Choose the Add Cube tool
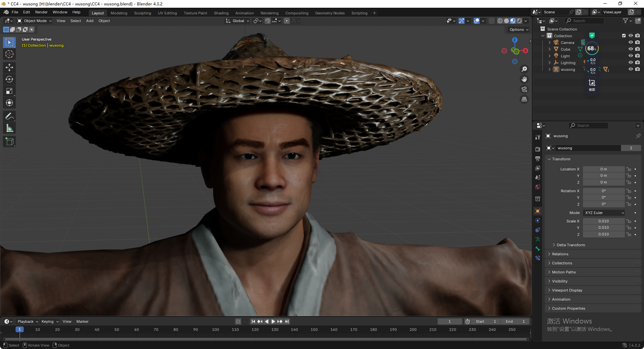Image resolution: width=644 pixels, height=349 pixels. point(9,142)
